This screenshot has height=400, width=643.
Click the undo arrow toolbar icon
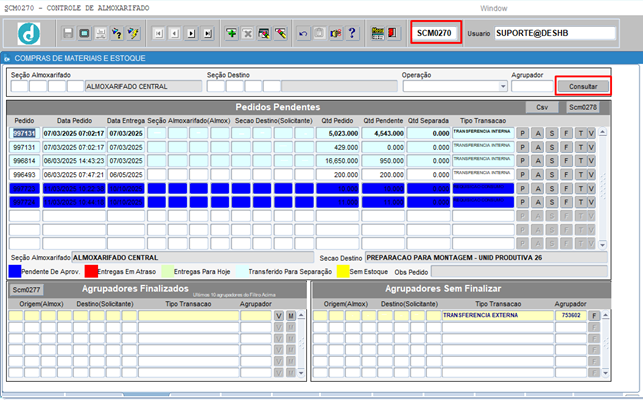click(303, 33)
